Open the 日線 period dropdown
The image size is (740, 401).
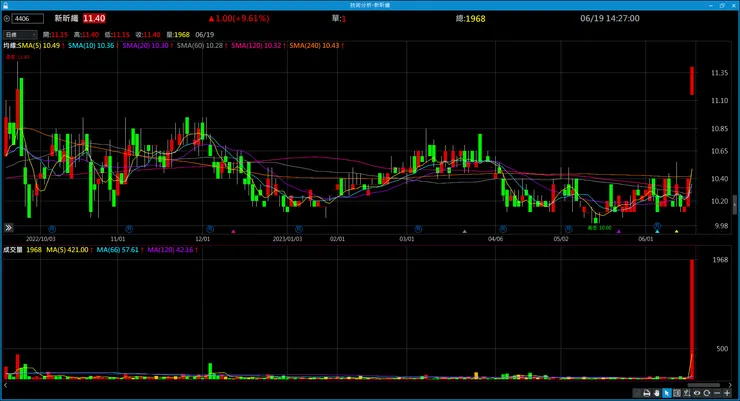click(20, 34)
